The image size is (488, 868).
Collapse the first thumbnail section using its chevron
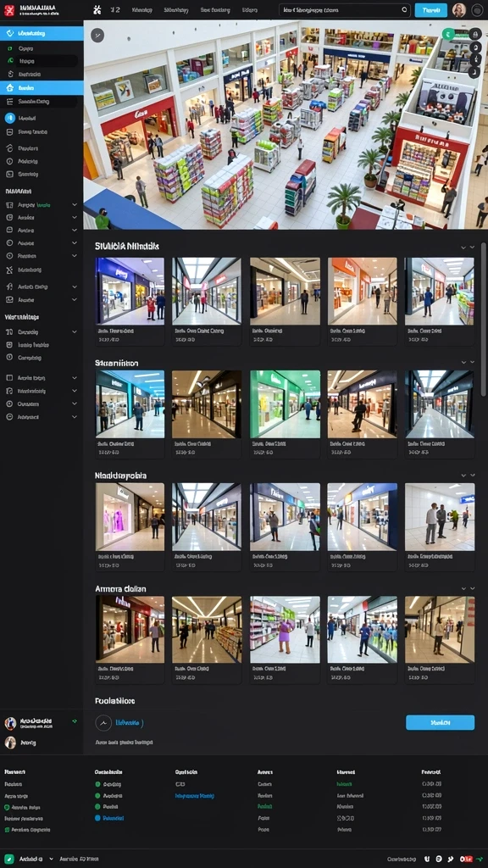coord(463,247)
